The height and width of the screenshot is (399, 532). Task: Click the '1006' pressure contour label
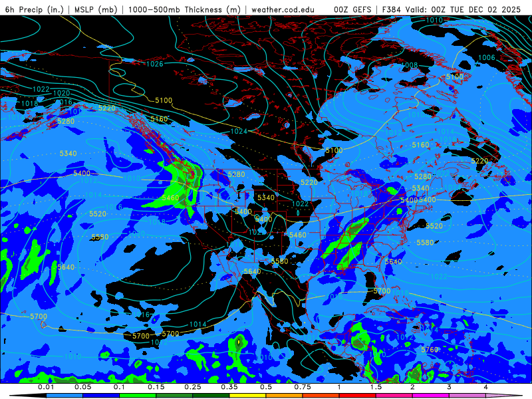487,58
